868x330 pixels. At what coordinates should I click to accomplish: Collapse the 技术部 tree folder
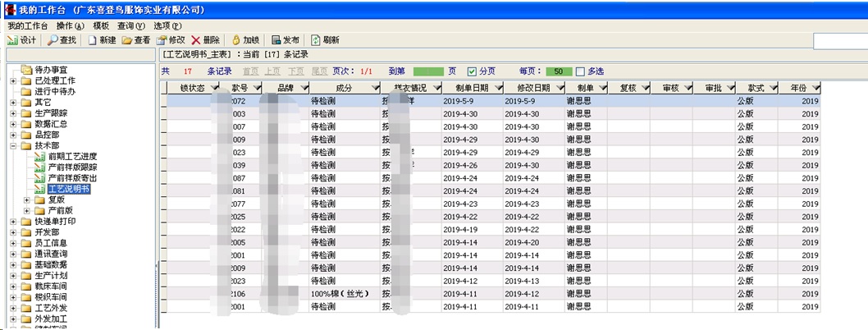(x=13, y=145)
